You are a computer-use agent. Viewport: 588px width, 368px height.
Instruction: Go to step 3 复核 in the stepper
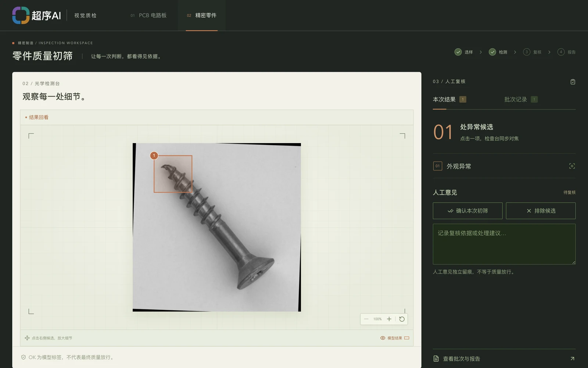point(532,52)
